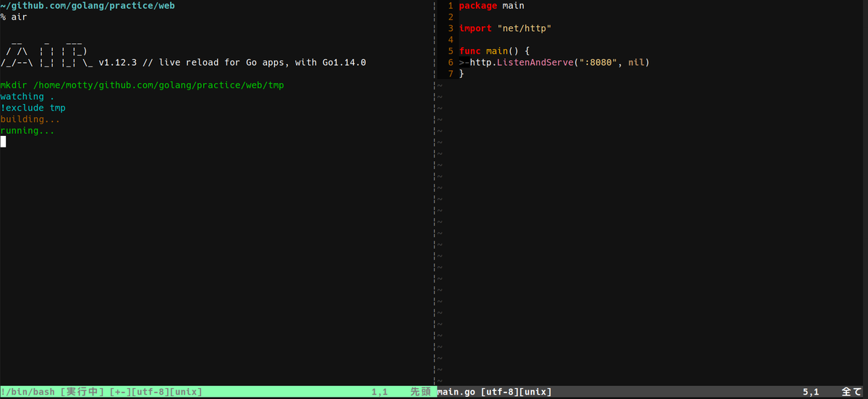Click the '!exclude tmp' output line
Image resolution: width=868 pixels, height=399 pixels.
click(x=33, y=108)
